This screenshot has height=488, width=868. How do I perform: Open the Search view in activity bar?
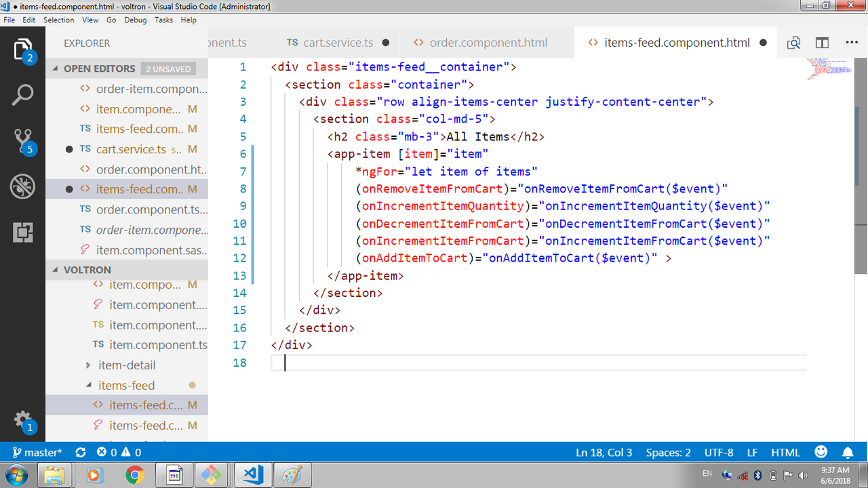(x=22, y=96)
